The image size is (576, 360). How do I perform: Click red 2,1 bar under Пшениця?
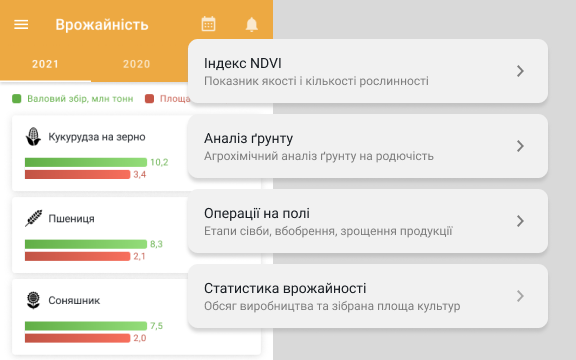78,256
